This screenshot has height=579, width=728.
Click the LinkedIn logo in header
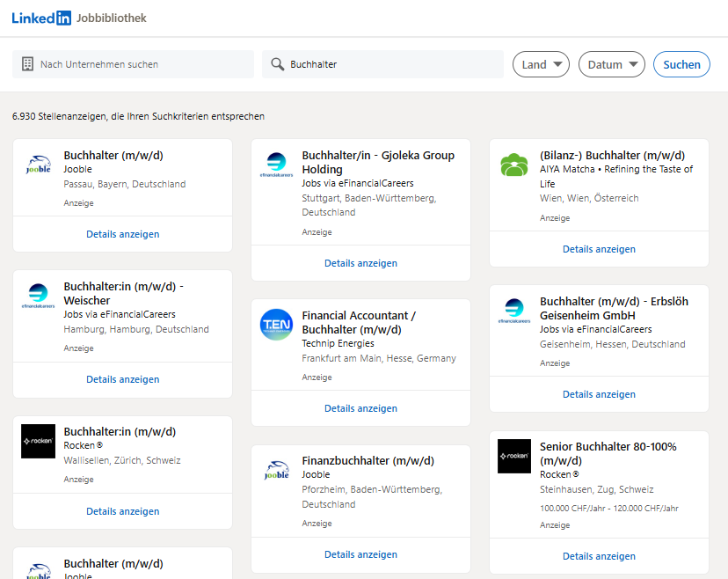tap(41, 18)
